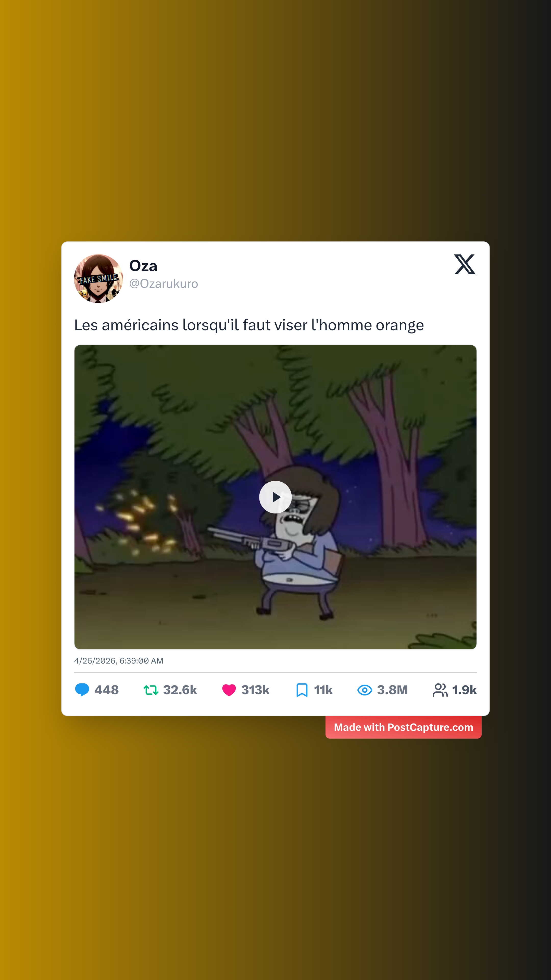Click the 448 replies count
551x980 pixels.
pyautogui.click(x=106, y=690)
